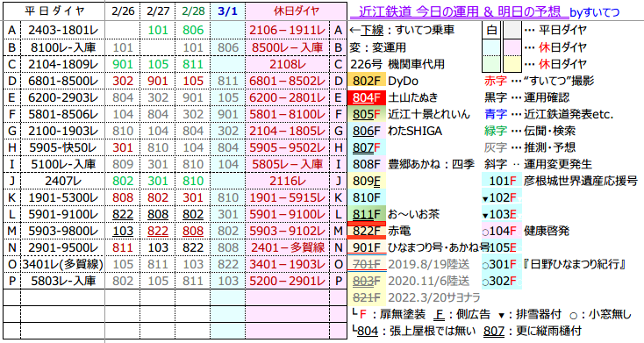
Task: Click the 2022.3/20サヨナラ note
Action: pos(434,297)
